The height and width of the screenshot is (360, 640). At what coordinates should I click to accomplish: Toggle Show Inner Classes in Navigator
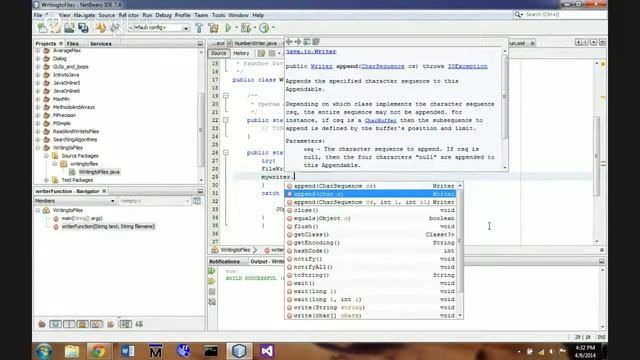tap(96, 324)
